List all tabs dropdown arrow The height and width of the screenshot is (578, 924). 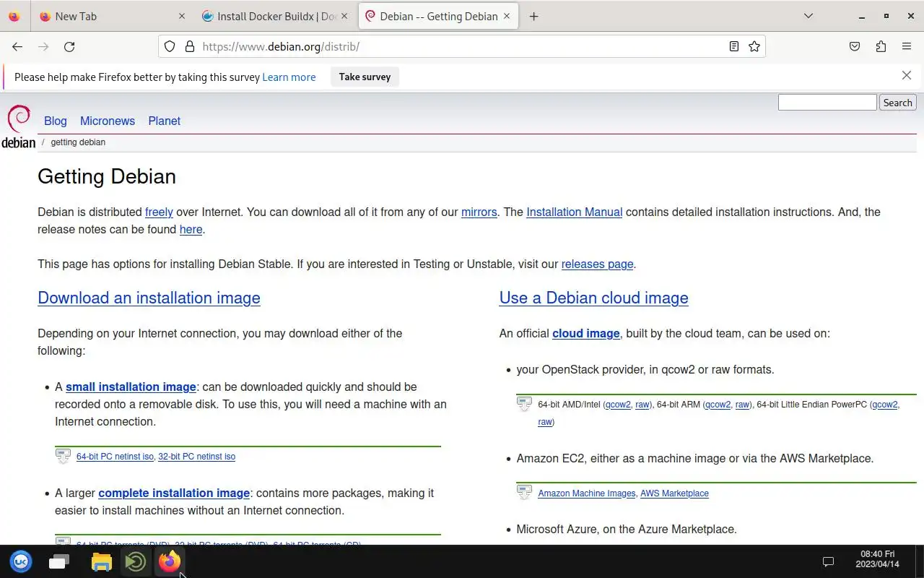pos(808,16)
